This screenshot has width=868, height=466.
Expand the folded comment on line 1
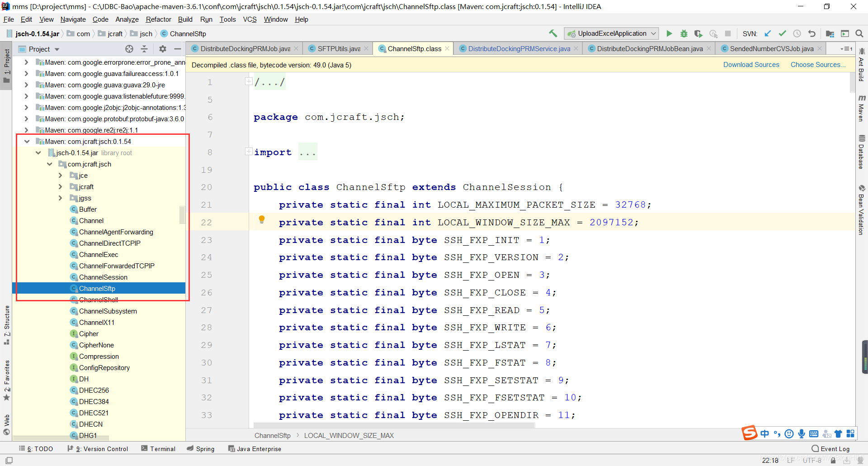(249, 81)
